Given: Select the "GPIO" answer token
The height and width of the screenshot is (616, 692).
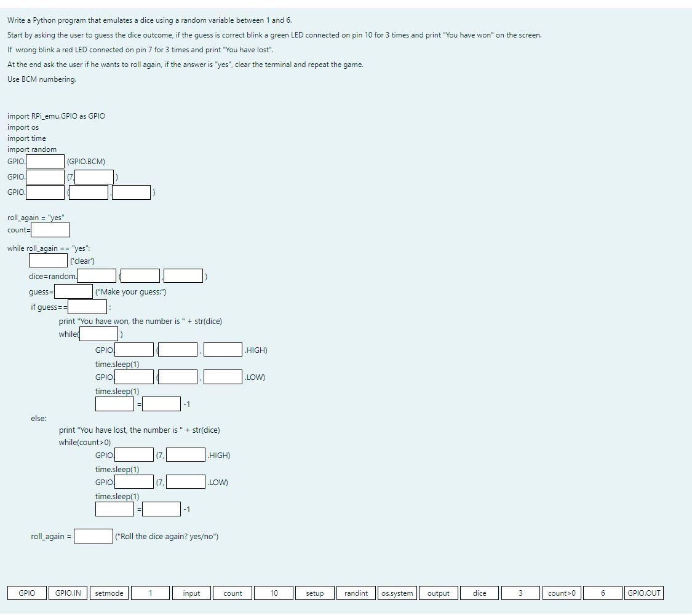Looking at the screenshot, I should (x=26, y=593).
